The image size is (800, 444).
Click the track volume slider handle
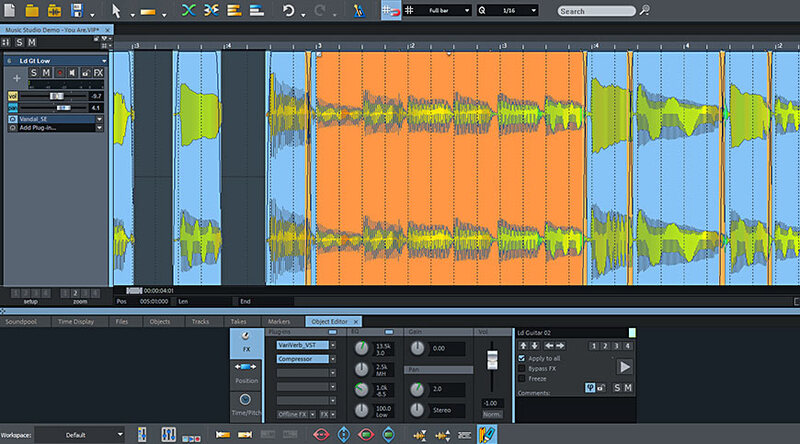56,96
